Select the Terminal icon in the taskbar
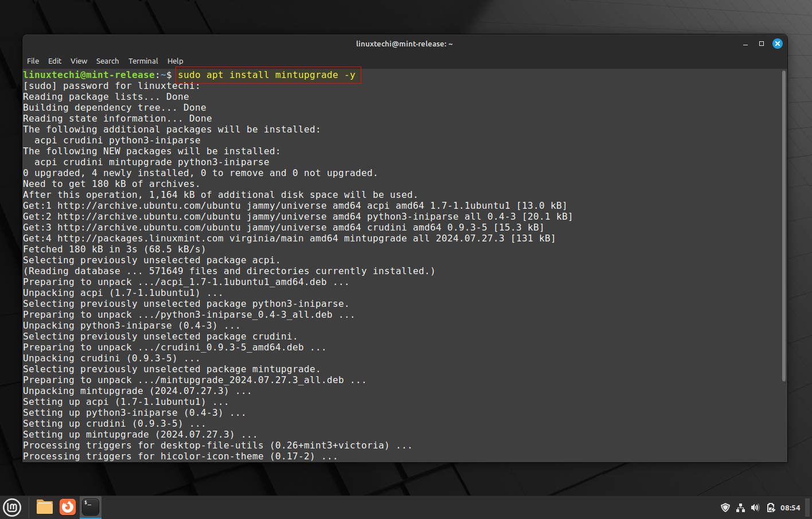Viewport: 812px width, 519px height. [x=91, y=507]
